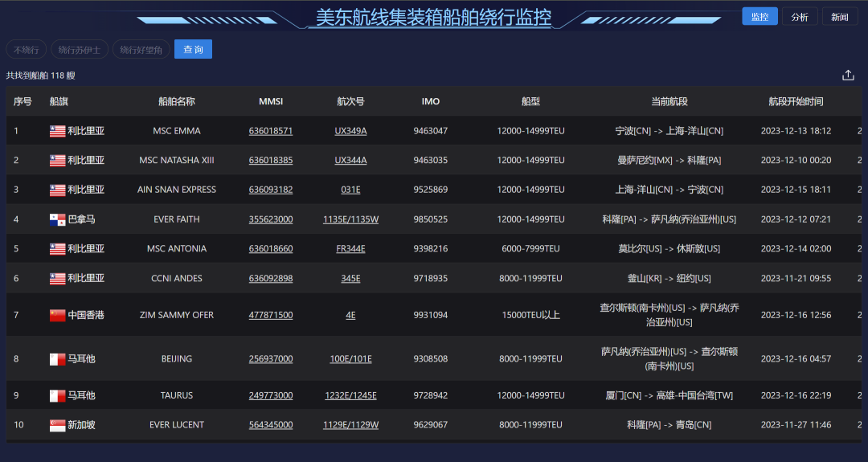The width and height of the screenshot is (868, 462).
Task: Open MMSI link 355623000
Action: tap(271, 219)
